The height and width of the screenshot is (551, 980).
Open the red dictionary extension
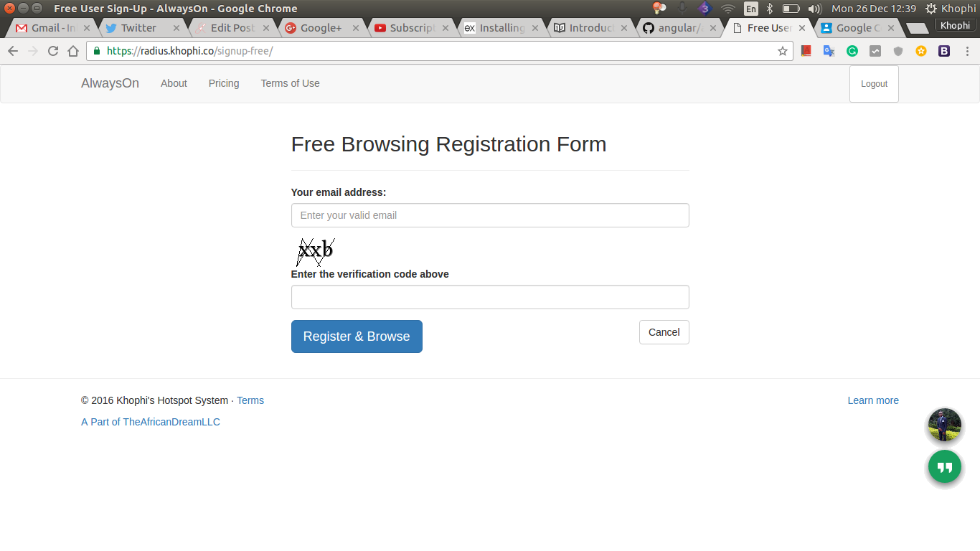(806, 51)
